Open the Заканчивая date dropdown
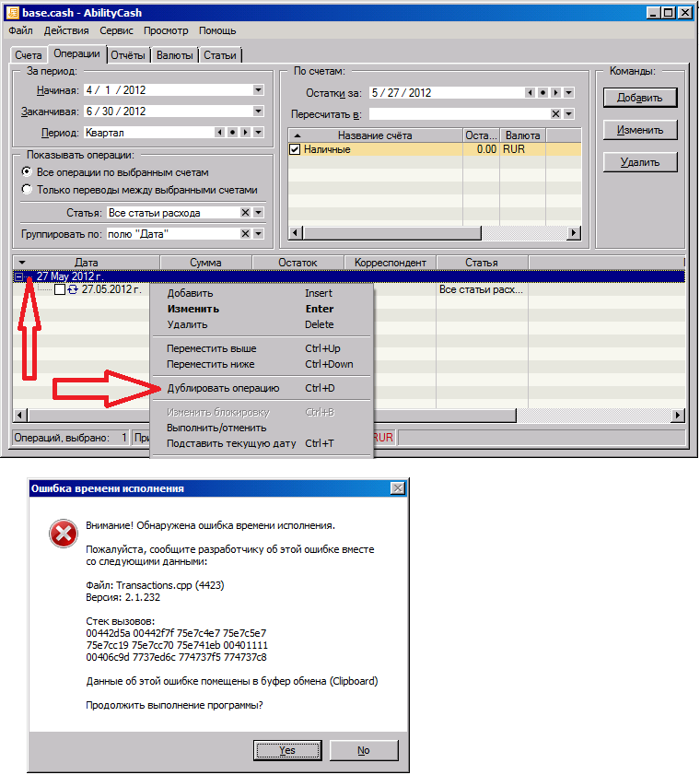 (x=259, y=112)
